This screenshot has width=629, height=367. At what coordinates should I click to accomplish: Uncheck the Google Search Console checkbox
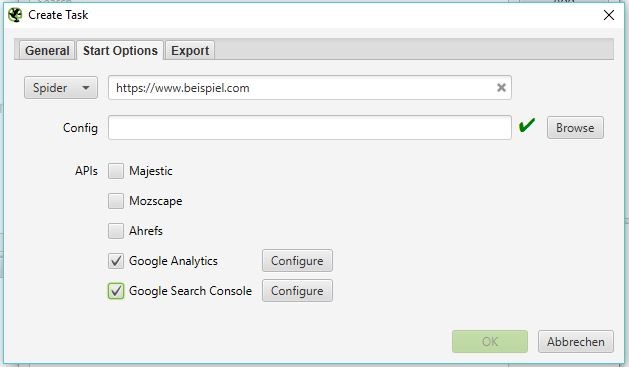pos(116,291)
